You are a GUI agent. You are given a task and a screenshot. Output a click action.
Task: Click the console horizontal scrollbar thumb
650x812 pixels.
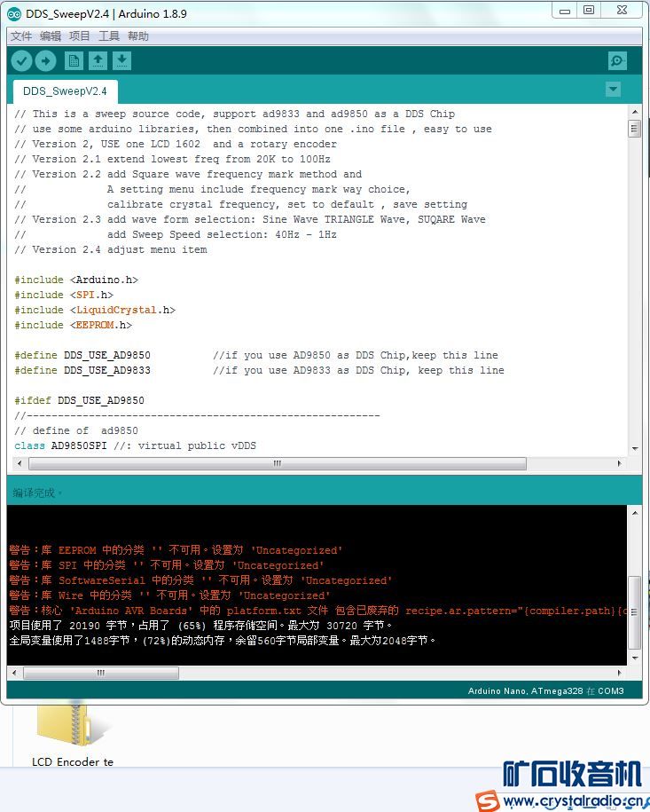coord(101,673)
